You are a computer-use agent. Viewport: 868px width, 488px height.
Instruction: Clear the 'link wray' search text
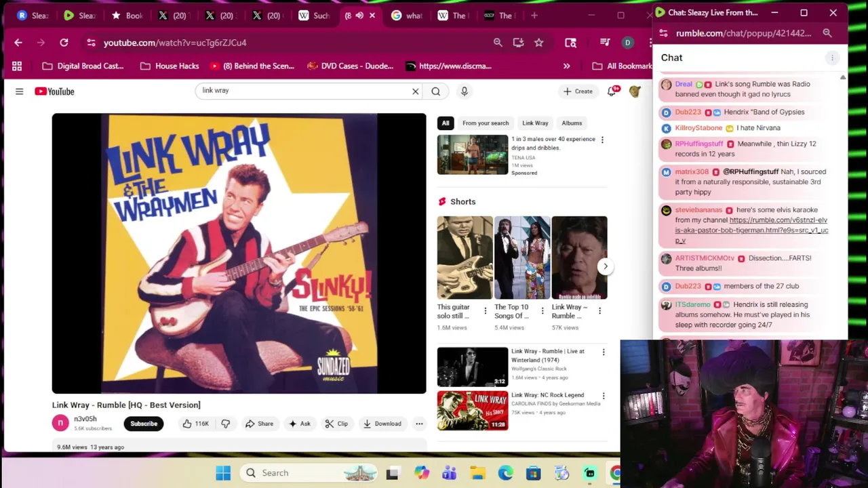tap(416, 91)
